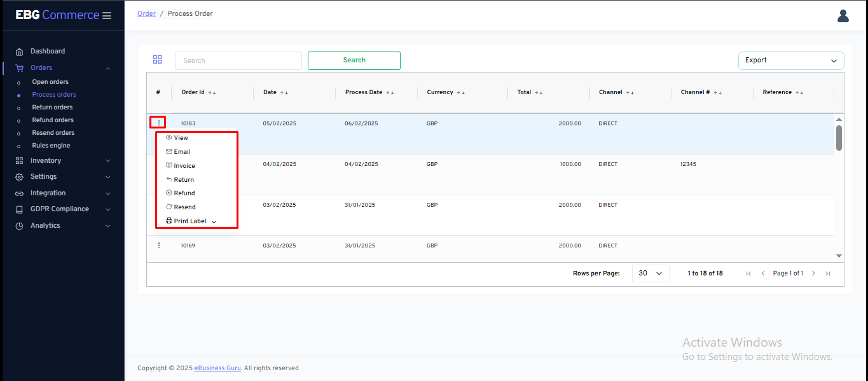Click the next page arrow in pagination
The image size is (868, 381).
813,274
